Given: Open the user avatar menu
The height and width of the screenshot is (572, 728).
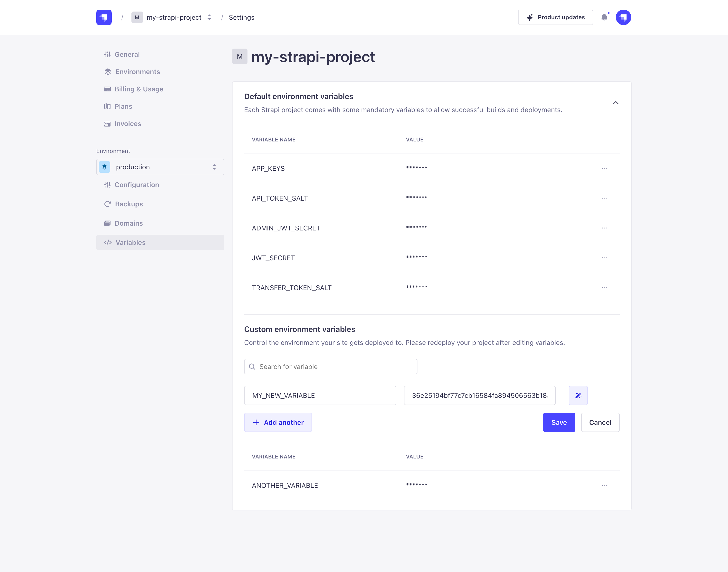Looking at the screenshot, I should point(624,17).
